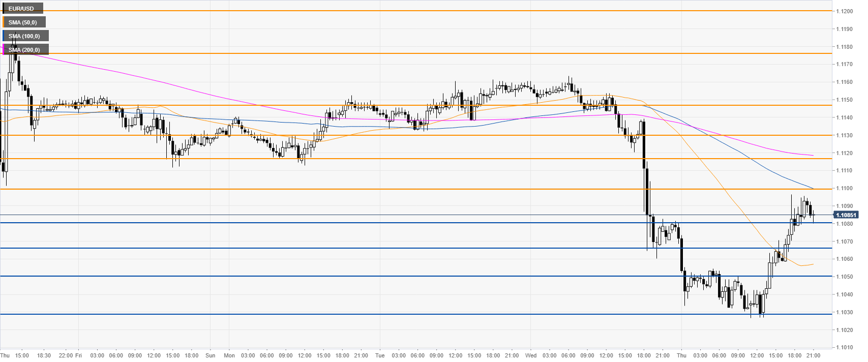Click the Wed date label on time axis
Image resolution: width=868 pixels, height=362 pixels.
click(530, 355)
